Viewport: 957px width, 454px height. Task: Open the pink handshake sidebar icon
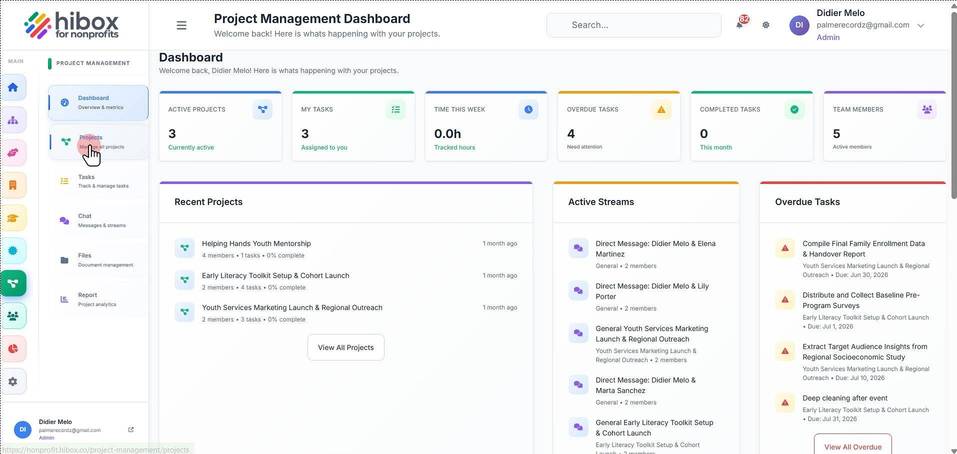click(x=13, y=153)
